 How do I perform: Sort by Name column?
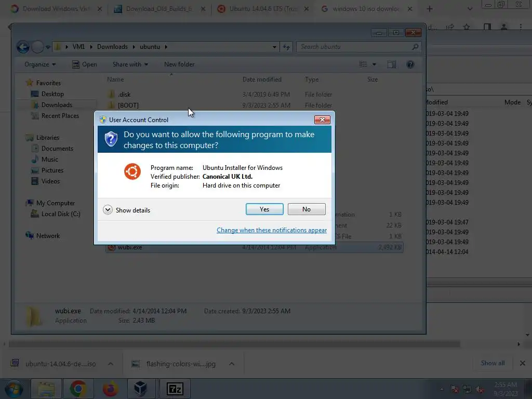click(x=115, y=79)
